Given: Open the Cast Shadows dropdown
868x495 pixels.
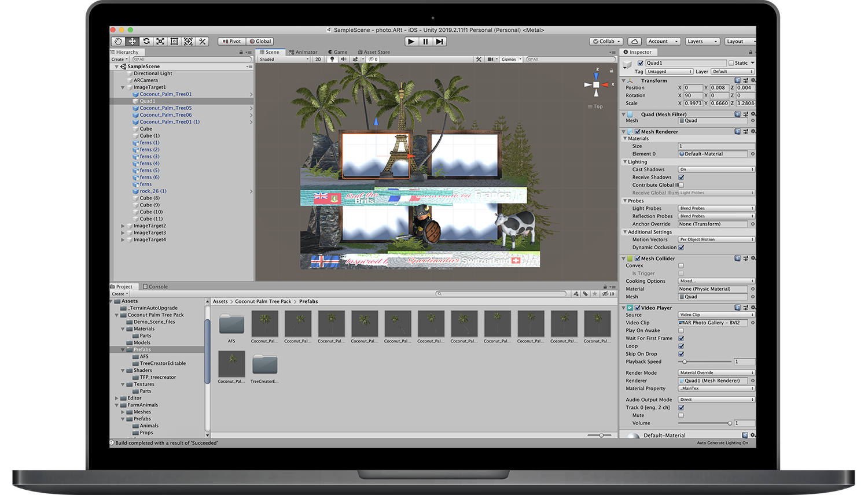Looking at the screenshot, I should coord(716,169).
